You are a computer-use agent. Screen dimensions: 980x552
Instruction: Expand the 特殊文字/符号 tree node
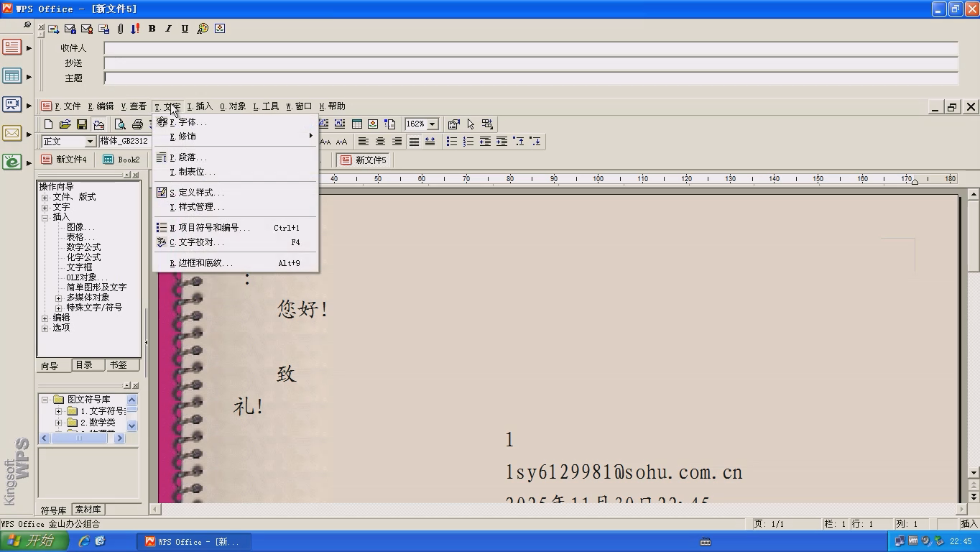tap(59, 308)
